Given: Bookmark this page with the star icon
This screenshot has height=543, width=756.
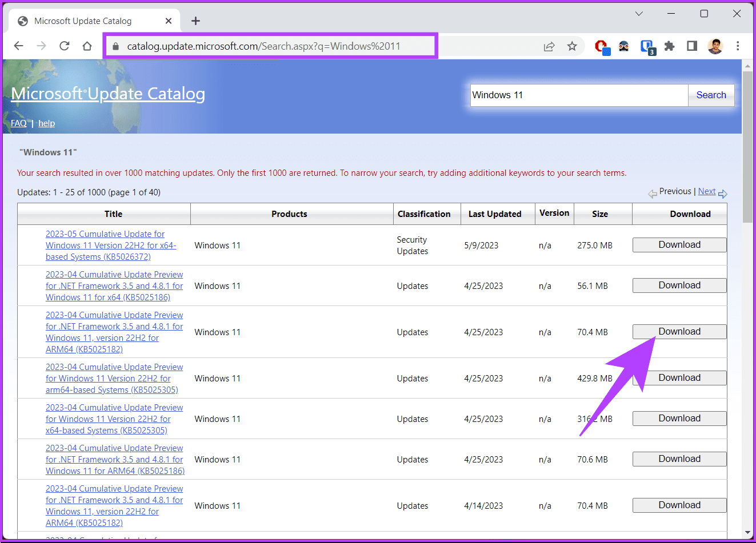Looking at the screenshot, I should click(571, 46).
